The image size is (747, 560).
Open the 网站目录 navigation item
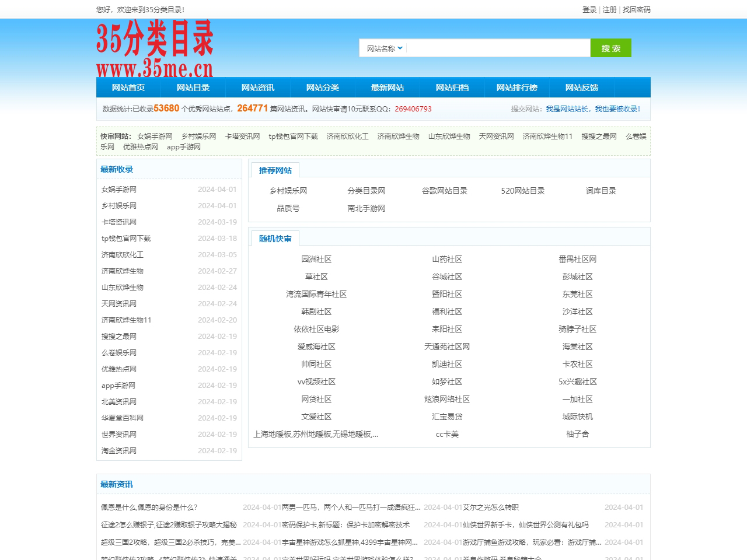(193, 87)
